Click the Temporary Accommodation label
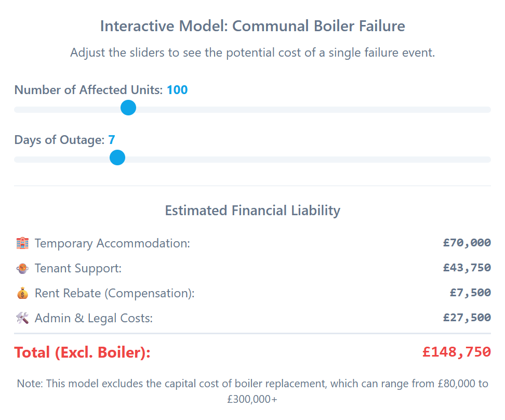 coord(112,243)
